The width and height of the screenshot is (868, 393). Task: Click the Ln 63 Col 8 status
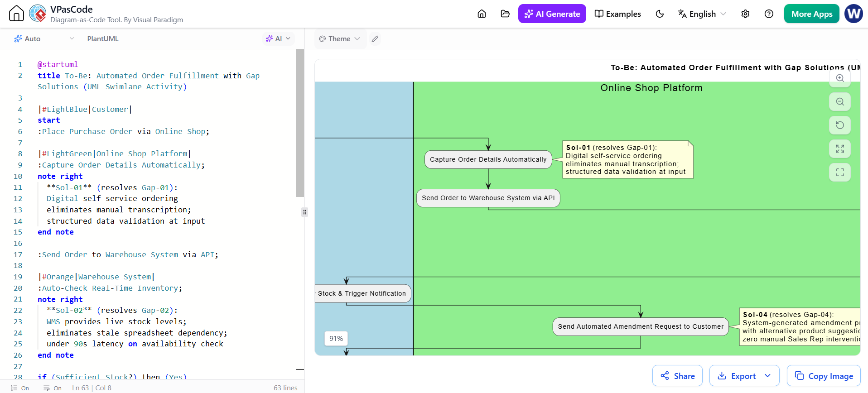click(x=92, y=388)
